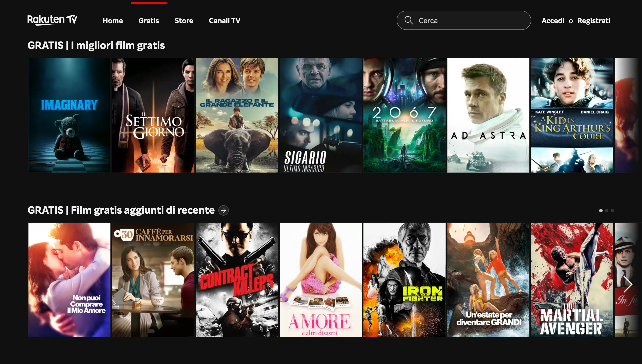Select the Iron Fighter movie poster
The width and height of the screenshot is (642, 364).
click(x=404, y=280)
